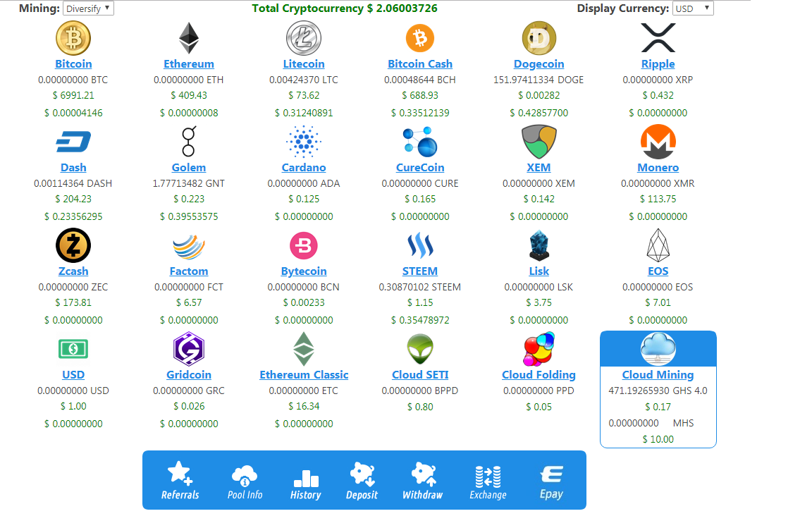The image size is (812, 516).
Task: Click the CureCoin molecule icon
Action: [420, 142]
